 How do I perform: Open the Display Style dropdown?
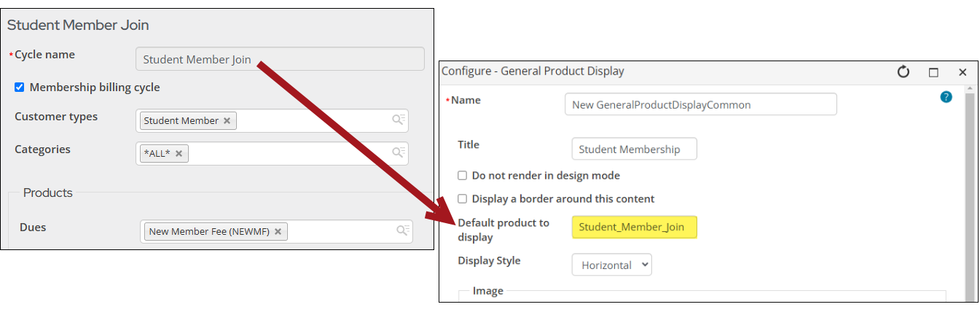[x=611, y=265]
